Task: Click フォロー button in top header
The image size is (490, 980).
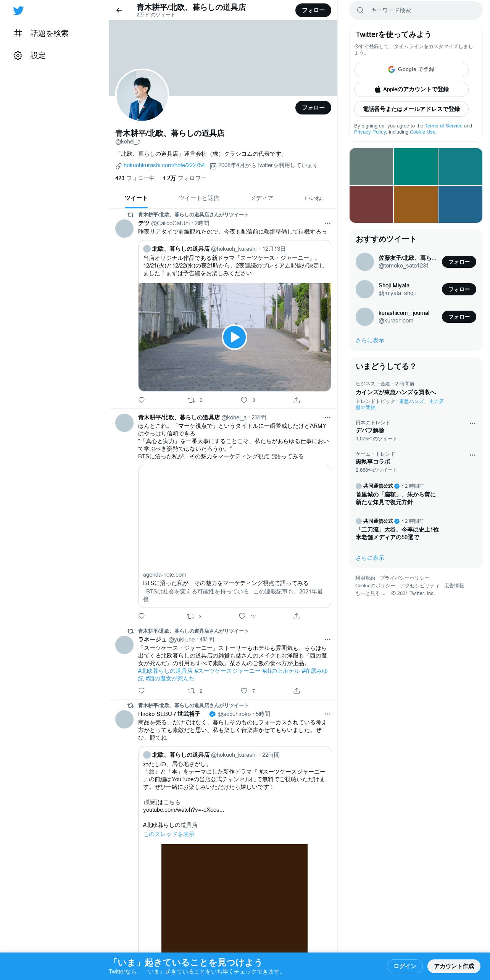Action: tap(313, 10)
